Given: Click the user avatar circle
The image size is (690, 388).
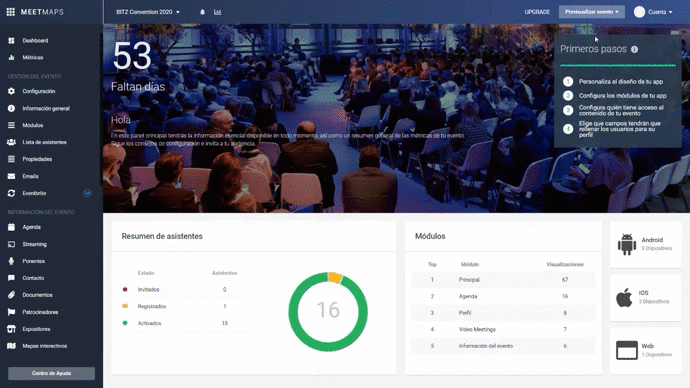Looking at the screenshot, I should point(639,12).
